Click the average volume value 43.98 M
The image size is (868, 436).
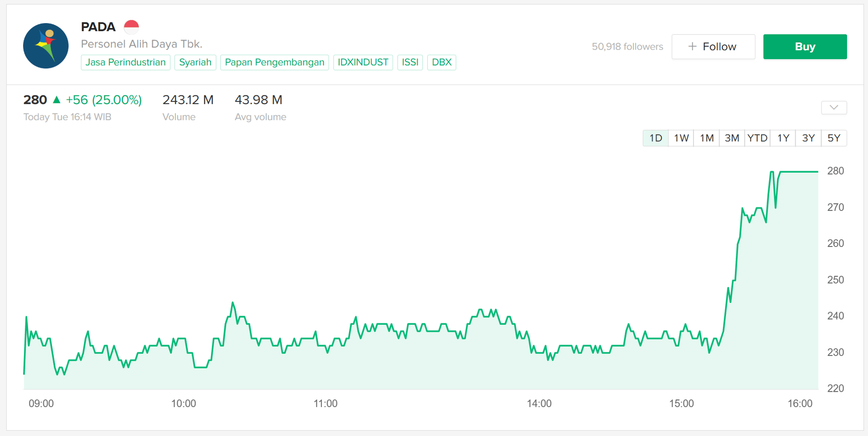[x=259, y=100]
